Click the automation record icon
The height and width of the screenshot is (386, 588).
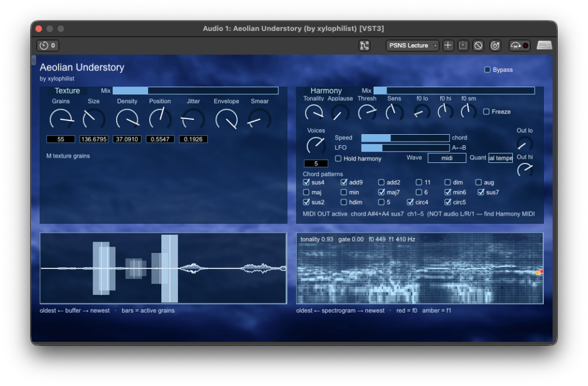[x=519, y=45]
